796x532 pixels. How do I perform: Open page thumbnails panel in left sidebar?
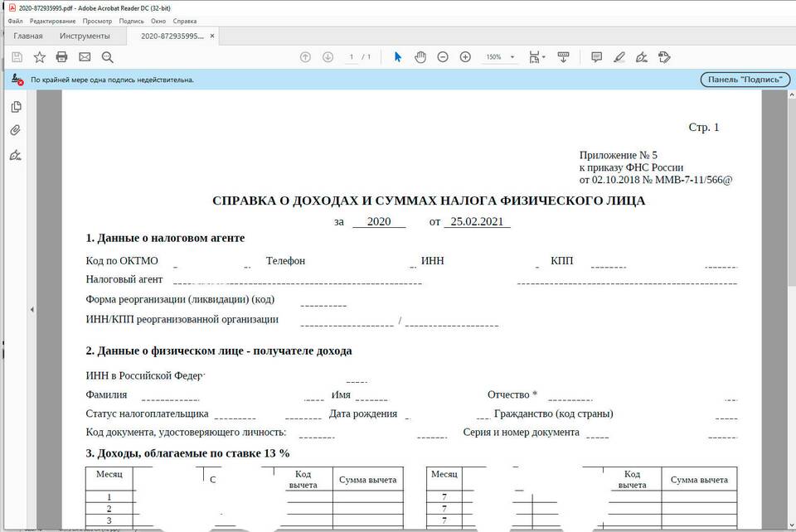coord(16,107)
